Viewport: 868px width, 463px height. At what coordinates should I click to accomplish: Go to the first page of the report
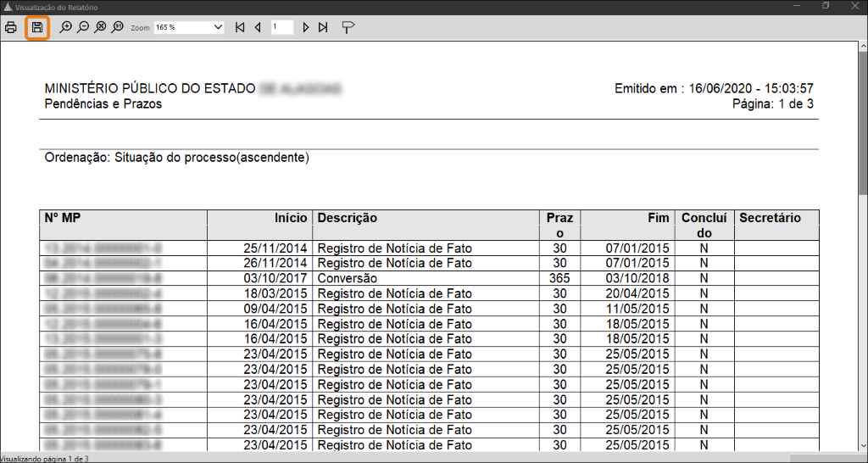point(240,27)
